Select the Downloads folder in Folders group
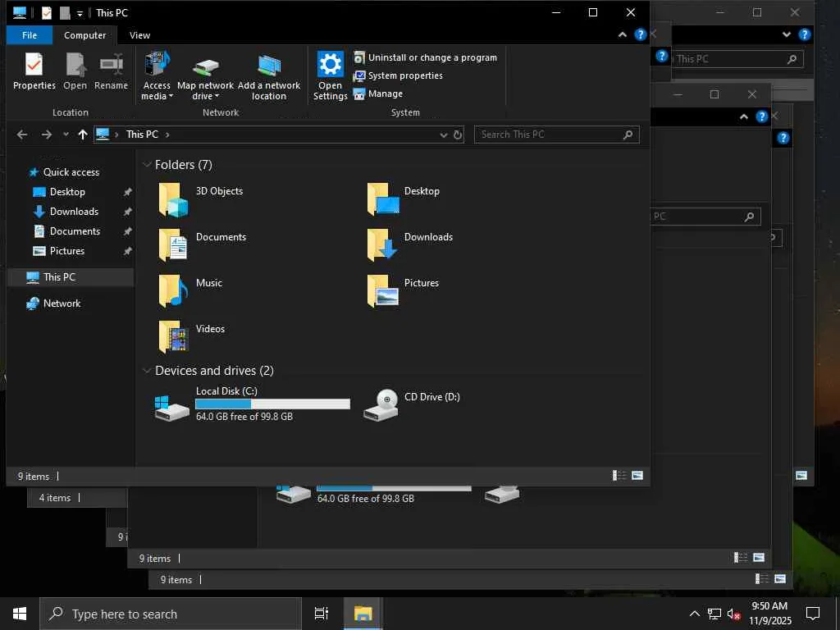840x630 pixels. click(x=410, y=245)
